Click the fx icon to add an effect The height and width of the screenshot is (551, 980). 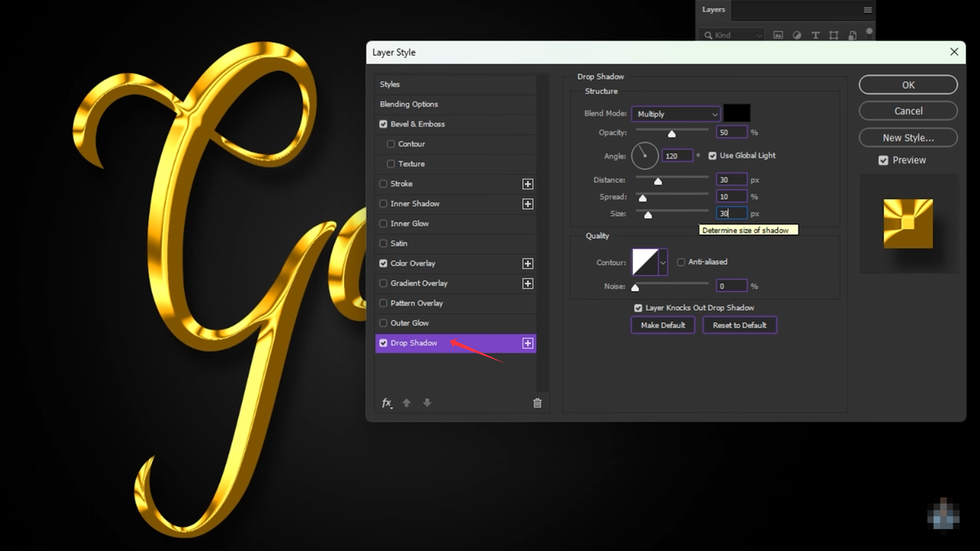tap(387, 403)
